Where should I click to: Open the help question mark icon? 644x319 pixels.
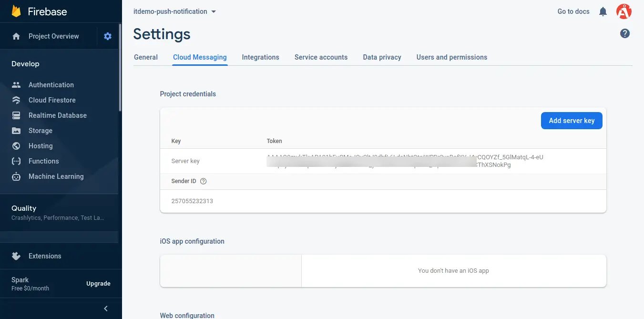624,33
